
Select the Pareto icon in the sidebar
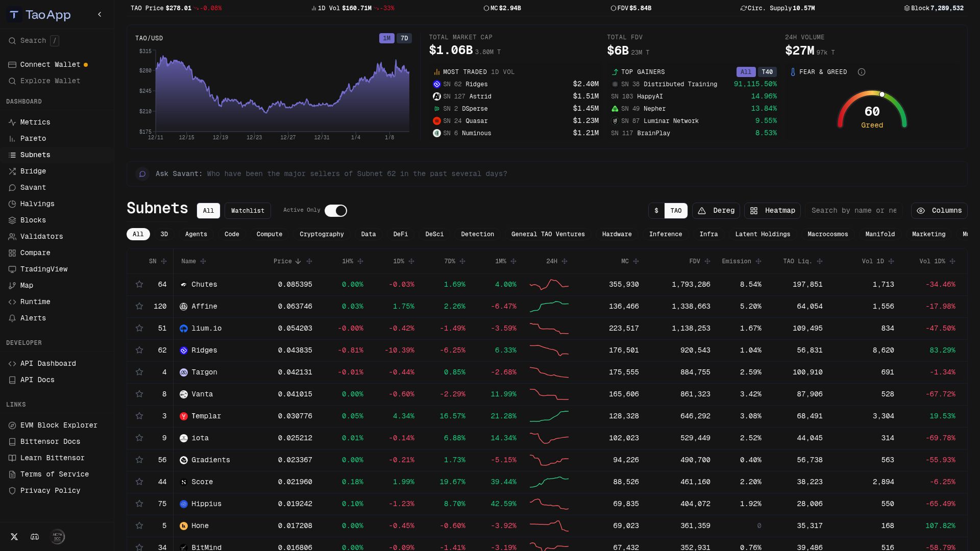click(12, 138)
